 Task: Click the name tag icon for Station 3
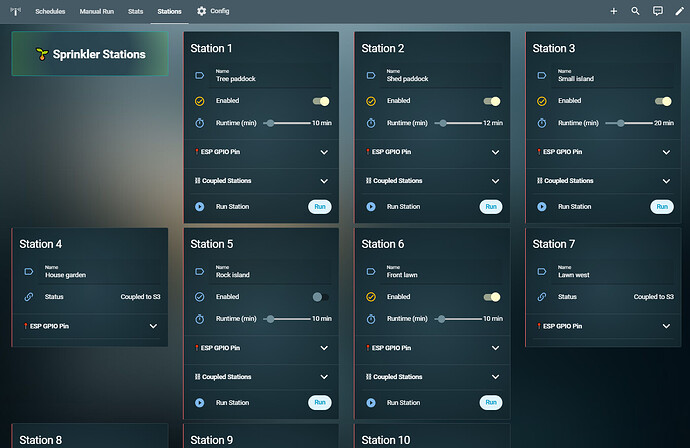pyautogui.click(x=542, y=75)
